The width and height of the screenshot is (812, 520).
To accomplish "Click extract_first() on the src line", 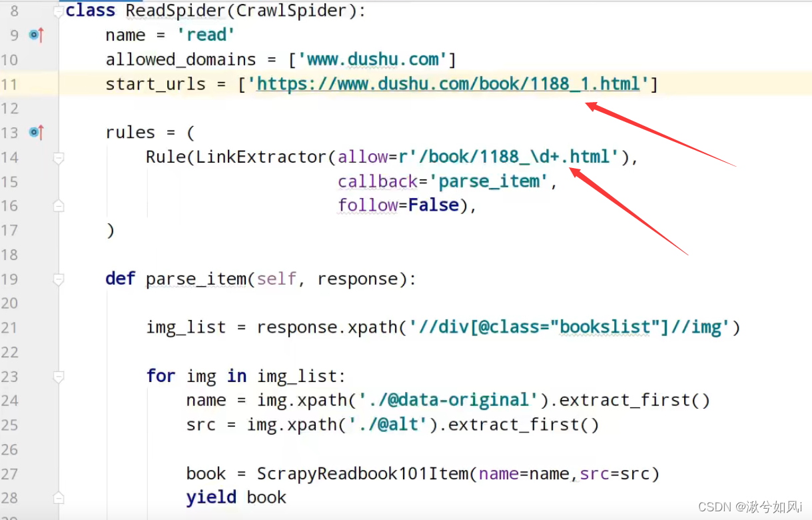I will pyautogui.click(x=524, y=425).
